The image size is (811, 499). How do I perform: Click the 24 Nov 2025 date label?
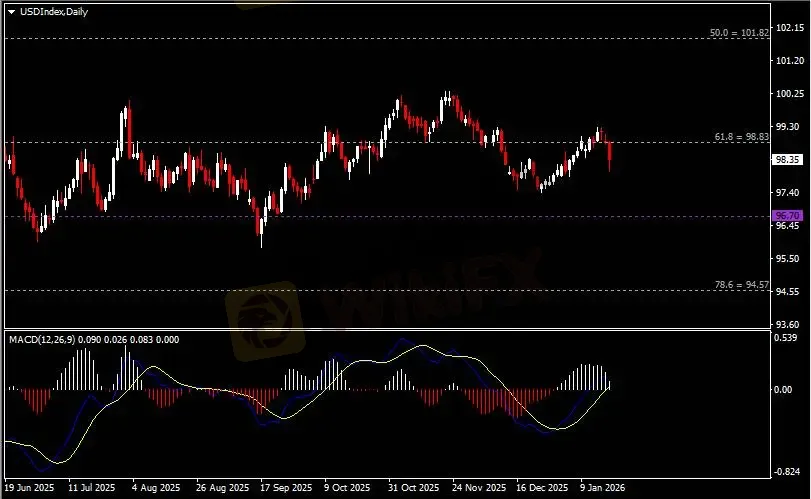[479, 488]
